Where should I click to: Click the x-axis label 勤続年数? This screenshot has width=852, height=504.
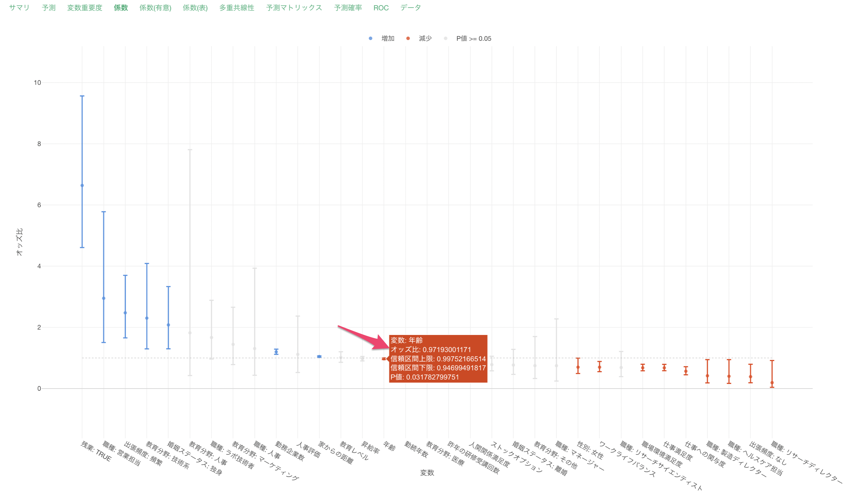(416, 449)
